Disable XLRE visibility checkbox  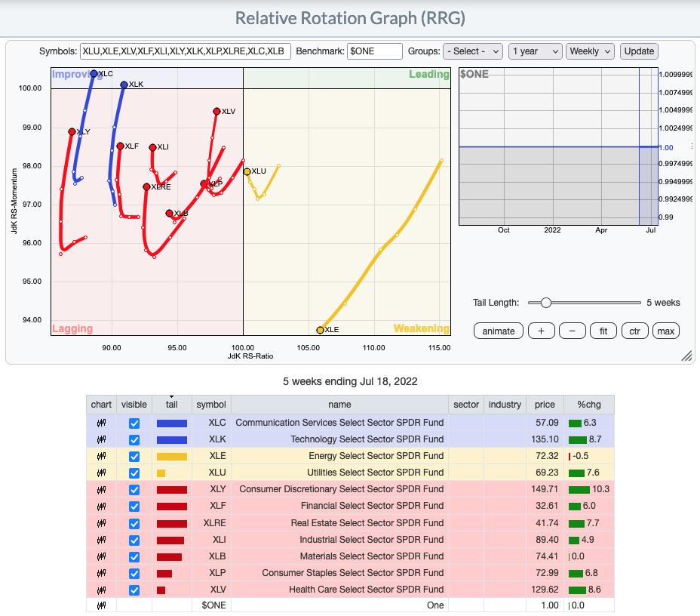coord(134,524)
